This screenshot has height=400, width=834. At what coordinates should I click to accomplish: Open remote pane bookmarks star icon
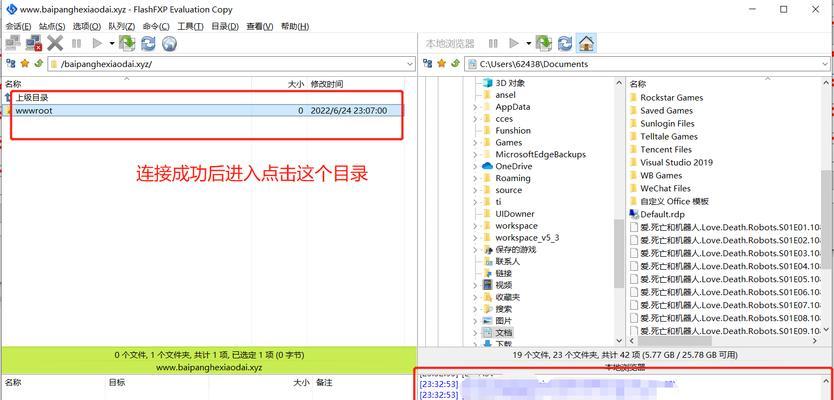[24, 64]
